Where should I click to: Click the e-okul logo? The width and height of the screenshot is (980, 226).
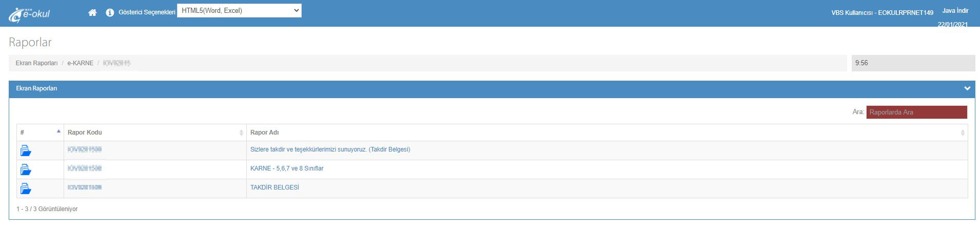(x=29, y=14)
